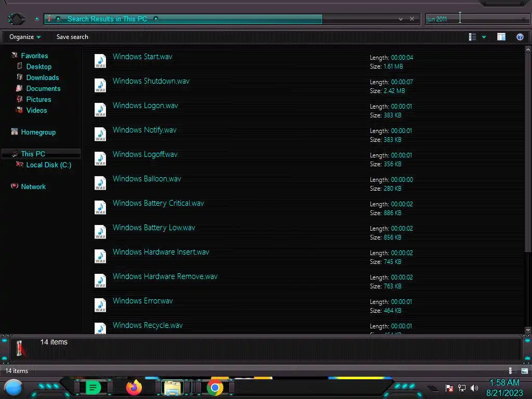
Task: Open Documents in the navigation pane
Action: click(43, 88)
